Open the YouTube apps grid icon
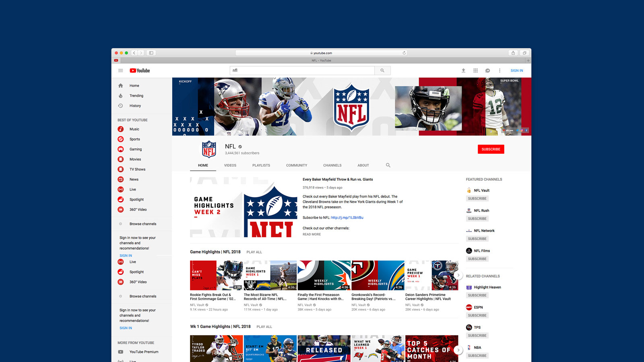 click(x=475, y=70)
